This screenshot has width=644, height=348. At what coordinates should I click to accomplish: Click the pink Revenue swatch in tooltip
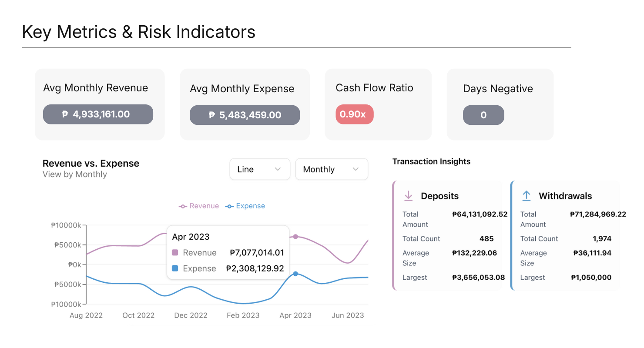175,253
